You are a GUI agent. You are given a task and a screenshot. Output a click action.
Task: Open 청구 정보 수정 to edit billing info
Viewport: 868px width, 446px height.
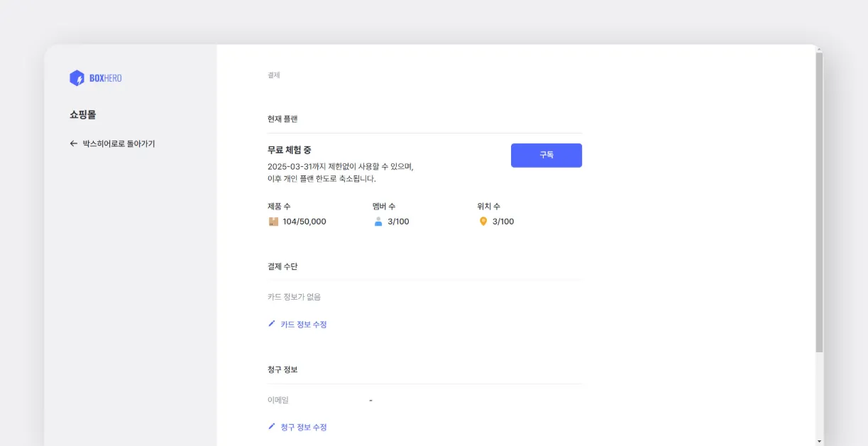(x=303, y=427)
